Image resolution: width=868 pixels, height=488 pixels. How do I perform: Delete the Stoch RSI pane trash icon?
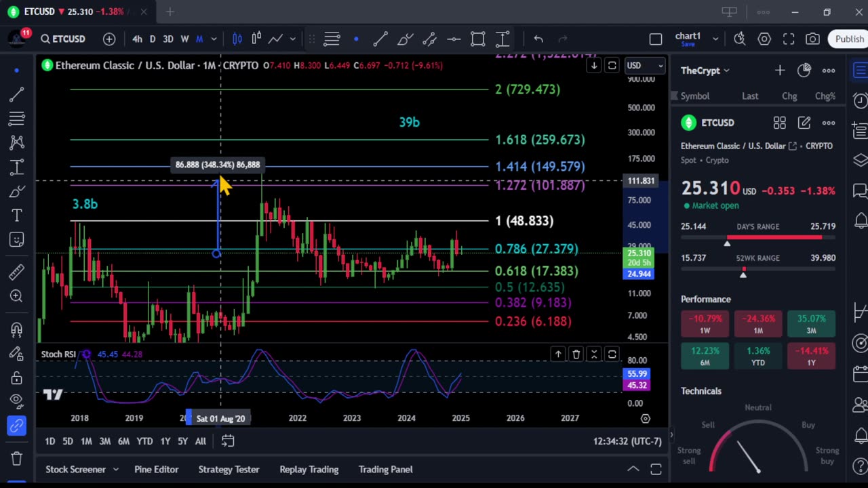[x=576, y=354]
